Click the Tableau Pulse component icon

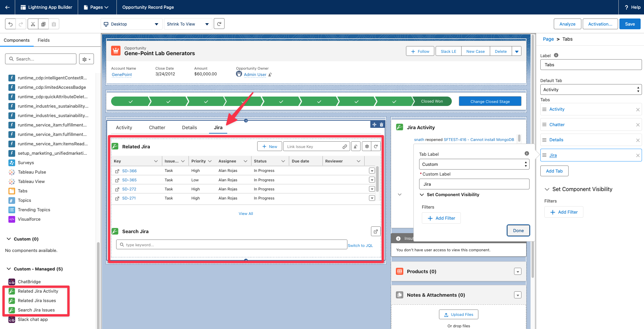coord(12,172)
